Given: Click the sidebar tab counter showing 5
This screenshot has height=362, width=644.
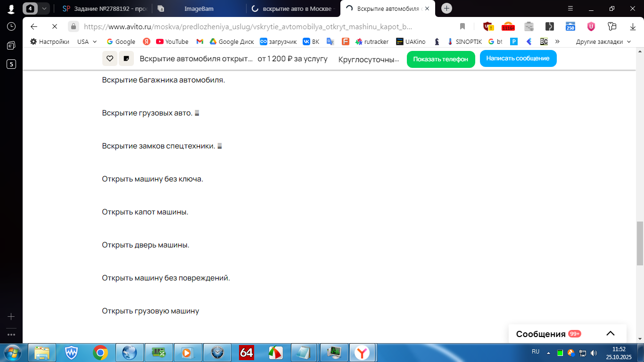Looking at the screenshot, I should click(x=11, y=65).
